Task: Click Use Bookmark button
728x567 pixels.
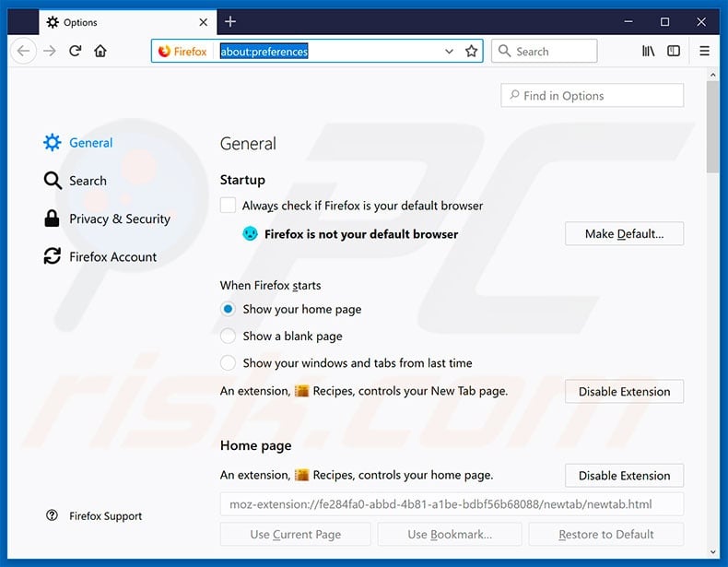Action: 450,535
